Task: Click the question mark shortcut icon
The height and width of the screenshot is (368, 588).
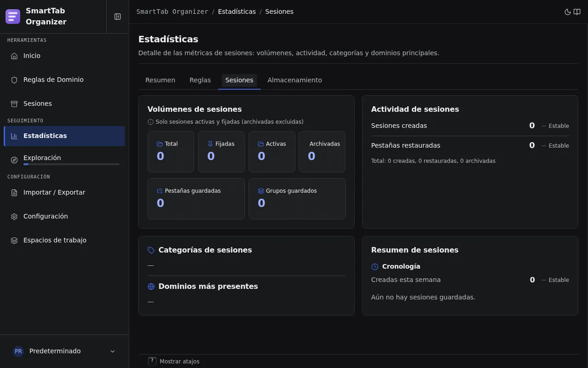Action: click(153, 362)
